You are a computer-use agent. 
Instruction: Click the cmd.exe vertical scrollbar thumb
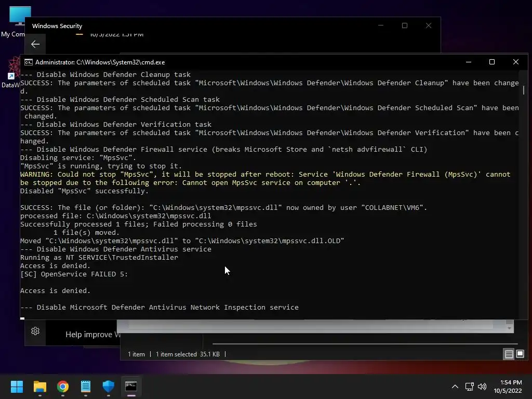pyautogui.click(x=524, y=90)
